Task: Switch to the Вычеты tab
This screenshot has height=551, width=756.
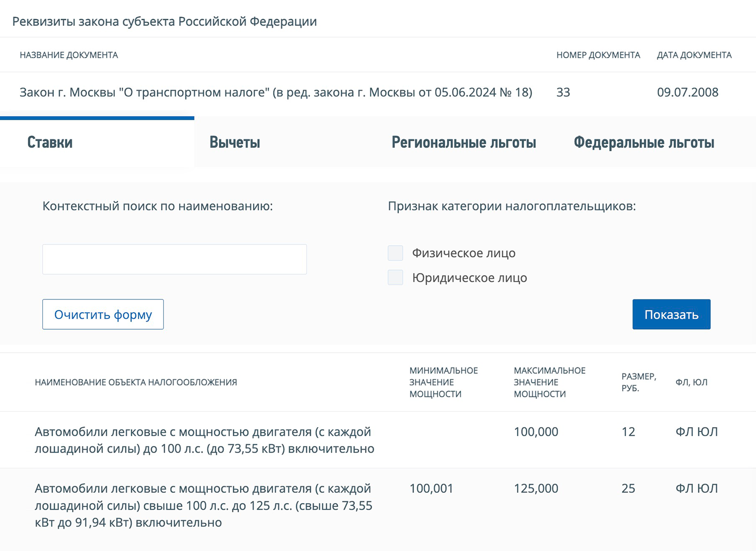Action: (235, 143)
